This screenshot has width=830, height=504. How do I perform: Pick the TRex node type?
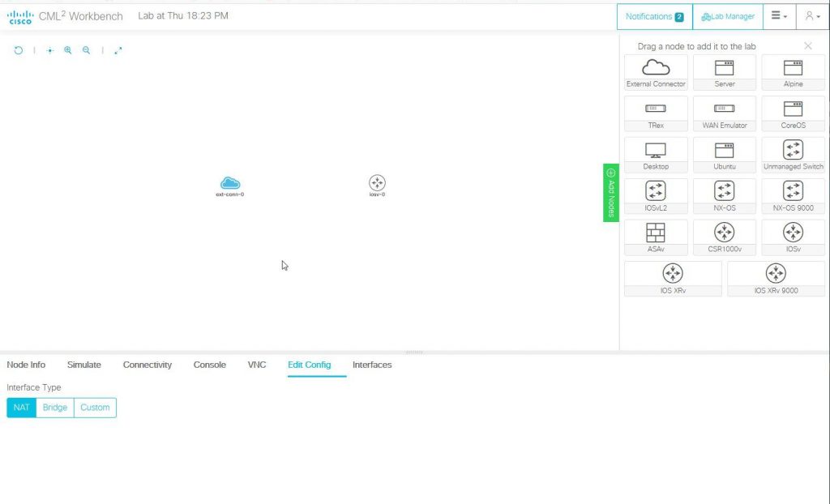[656, 113]
